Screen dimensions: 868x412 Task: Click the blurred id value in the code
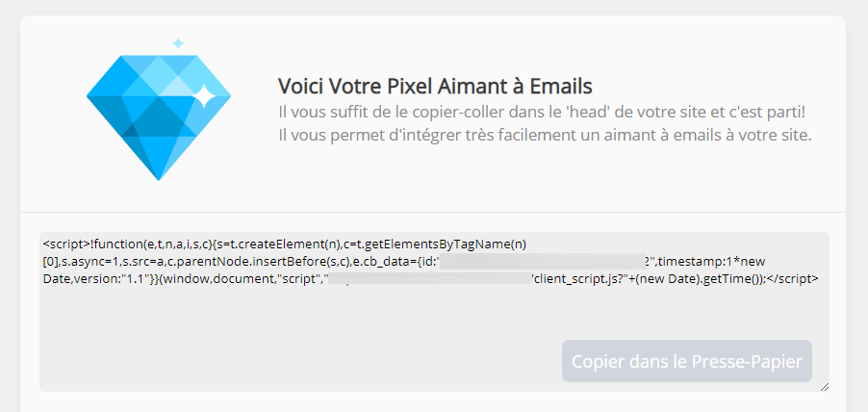click(x=544, y=261)
